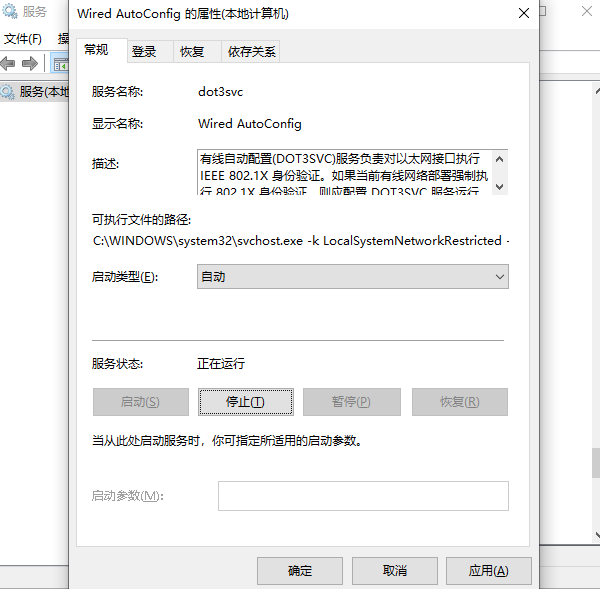The image size is (600, 589).
Task: Select 服务(本地) node in Services tree
Action: pos(35,92)
